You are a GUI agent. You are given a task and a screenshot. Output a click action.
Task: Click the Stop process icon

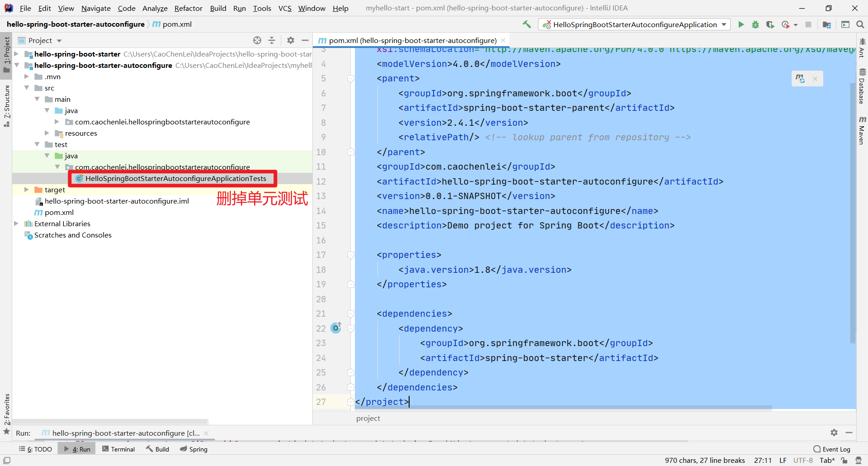tap(808, 24)
